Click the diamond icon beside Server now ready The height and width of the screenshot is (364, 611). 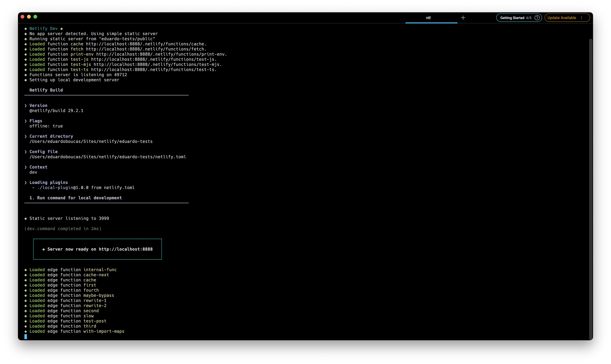[x=44, y=250]
